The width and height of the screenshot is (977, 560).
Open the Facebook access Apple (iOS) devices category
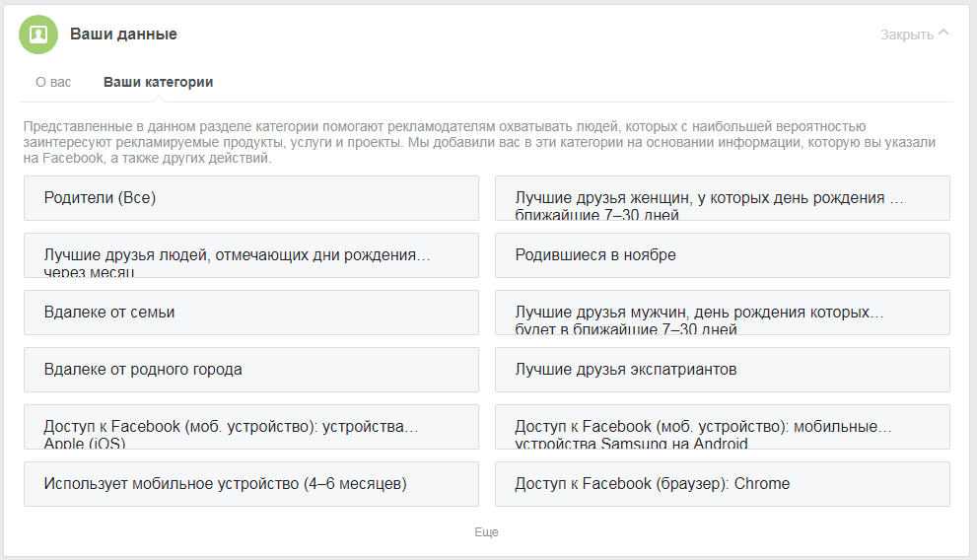click(x=251, y=427)
